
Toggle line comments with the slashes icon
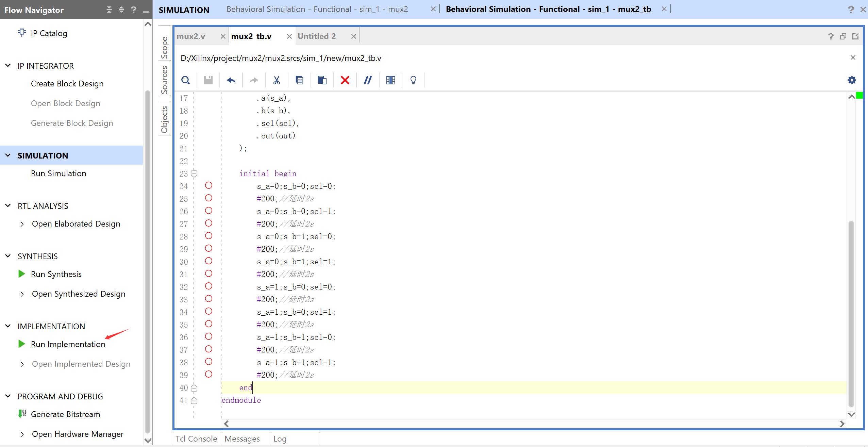368,80
